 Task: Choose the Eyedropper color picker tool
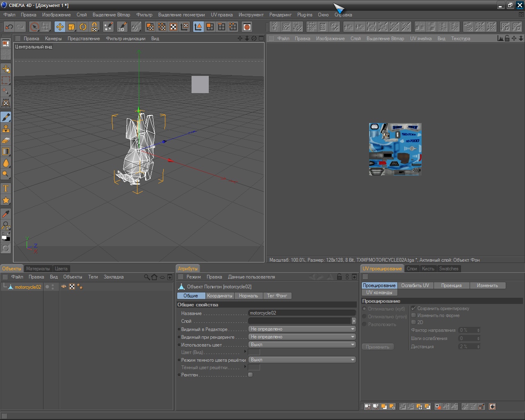coord(6,214)
